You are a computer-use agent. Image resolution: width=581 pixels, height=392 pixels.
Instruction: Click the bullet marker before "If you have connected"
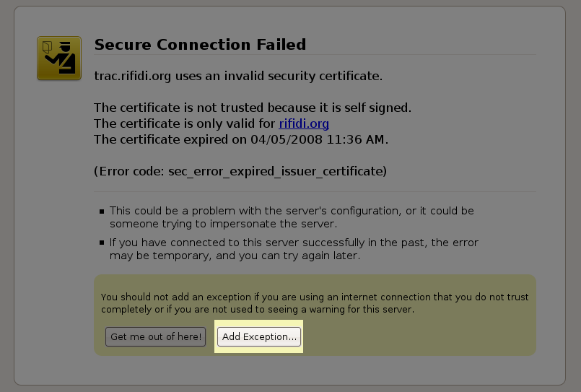point(102,243)
